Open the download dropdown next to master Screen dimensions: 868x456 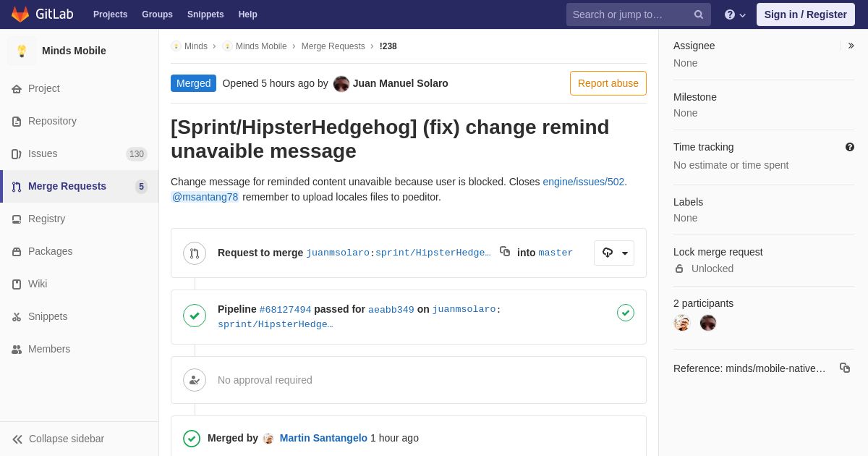tap(614, 253)
